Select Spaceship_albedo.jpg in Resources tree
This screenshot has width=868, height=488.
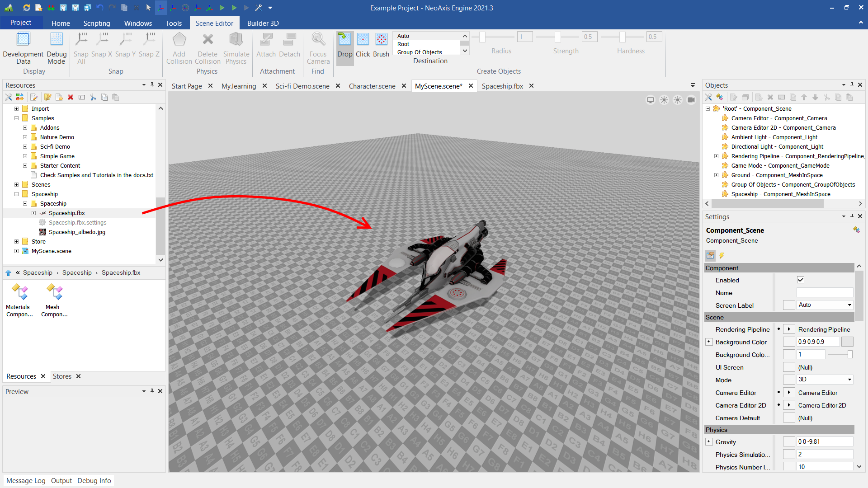(77, 232)
